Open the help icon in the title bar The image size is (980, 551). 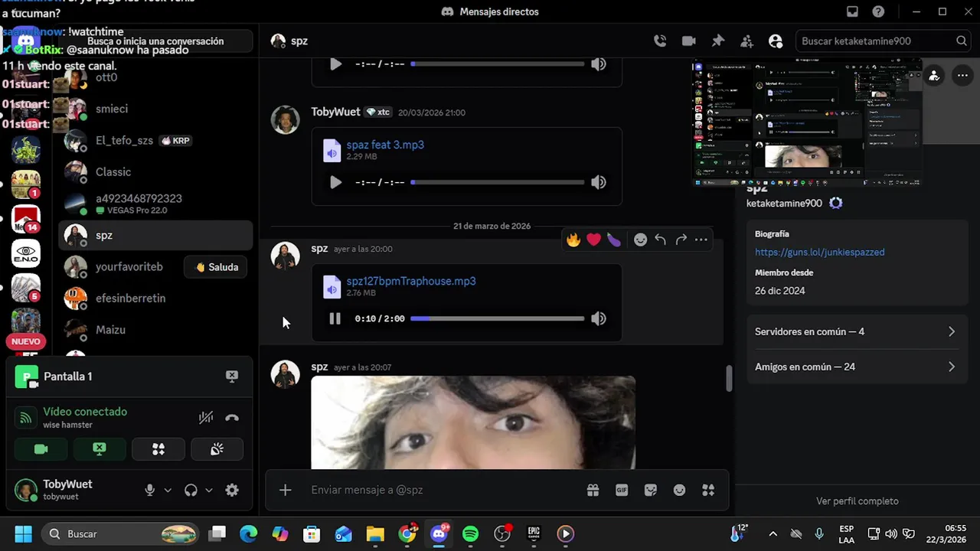pos(878,11)
